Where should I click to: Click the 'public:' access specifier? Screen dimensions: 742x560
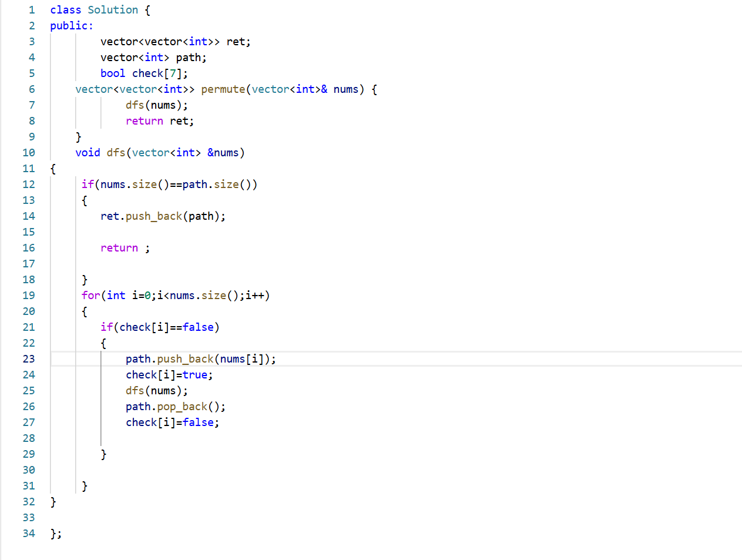click(x=72, y=26)
